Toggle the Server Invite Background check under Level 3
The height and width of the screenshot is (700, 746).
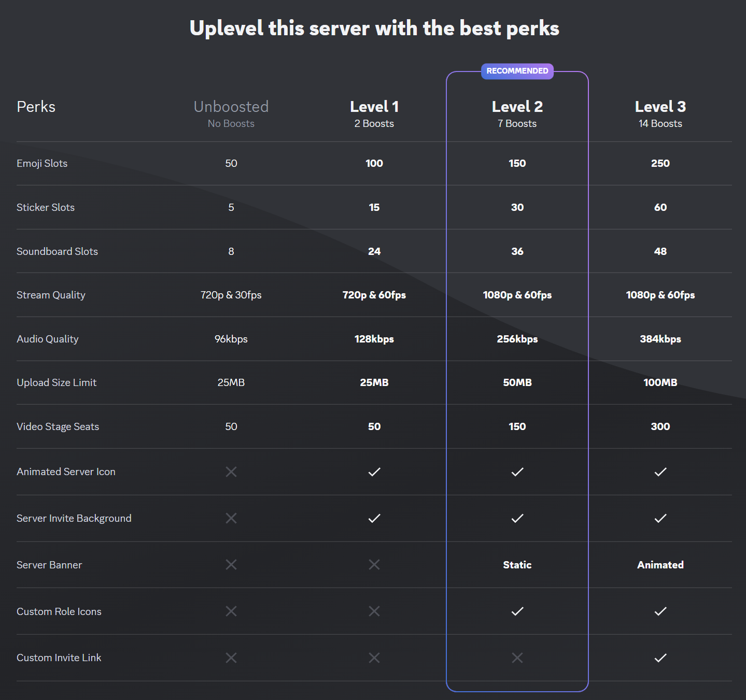[660, 518]
